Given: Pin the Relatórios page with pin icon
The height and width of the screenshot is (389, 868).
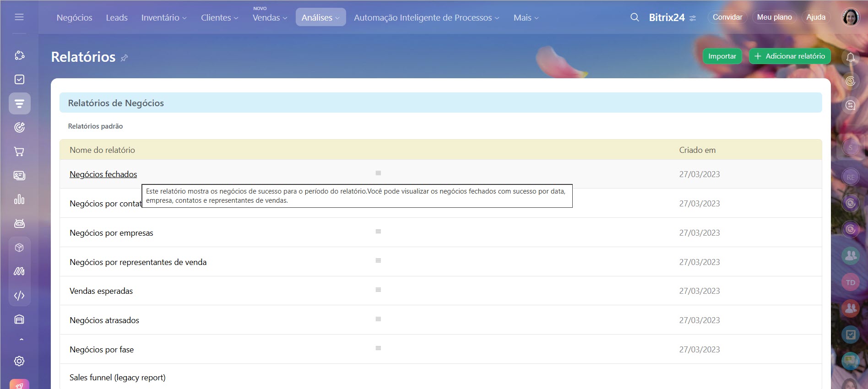Looking at the screenshot, I should click(x=124, y=58).
